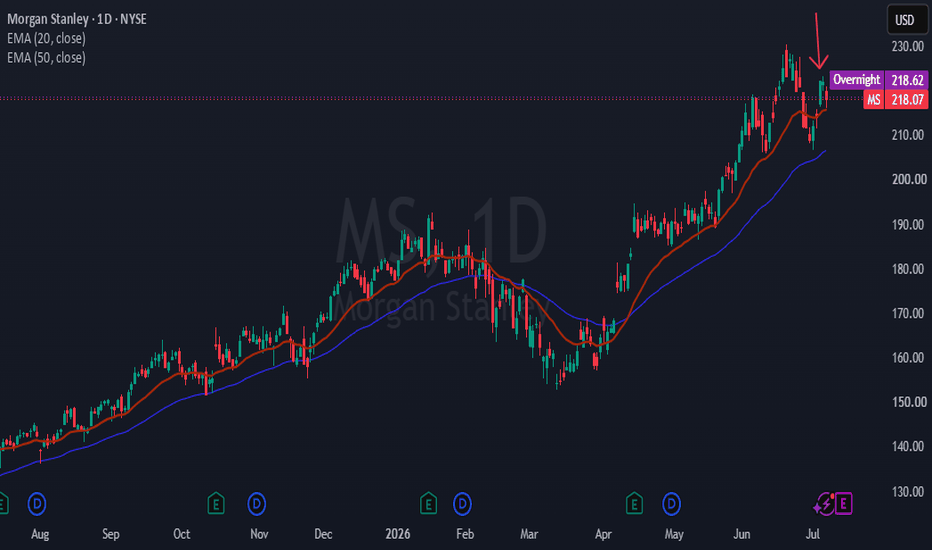Screen dimensions: 932x550
Task: Click the 150.00 price axis label
Action: click(x=909, y=402)
